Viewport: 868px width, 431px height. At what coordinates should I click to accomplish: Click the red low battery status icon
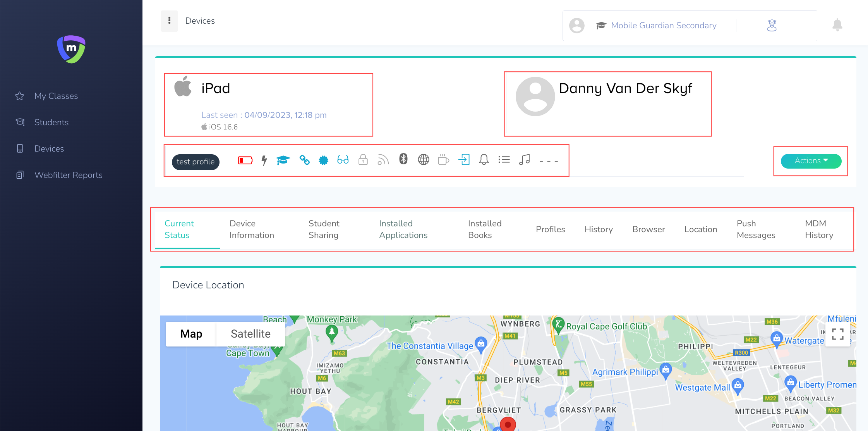click(x=245, y=160)
